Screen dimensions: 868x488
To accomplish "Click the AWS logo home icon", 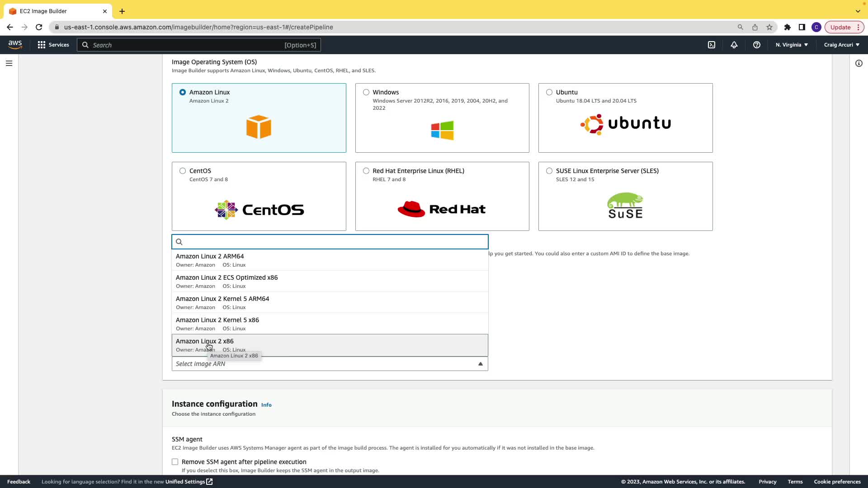I will coord(15,44).
